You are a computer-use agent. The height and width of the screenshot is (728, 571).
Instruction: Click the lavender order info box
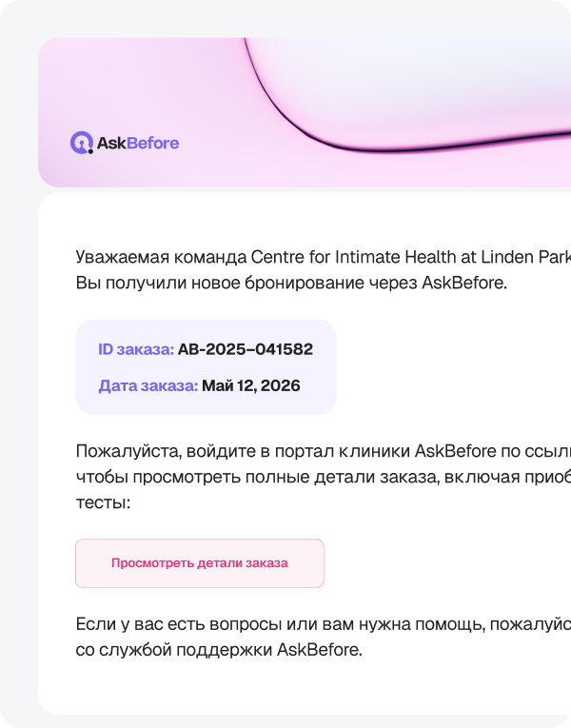(x=207, y=367)
